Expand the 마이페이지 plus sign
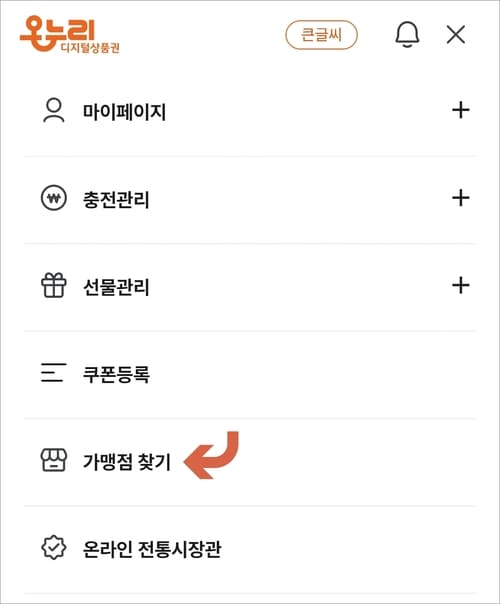Screen dimensions: 500x604 461,111
